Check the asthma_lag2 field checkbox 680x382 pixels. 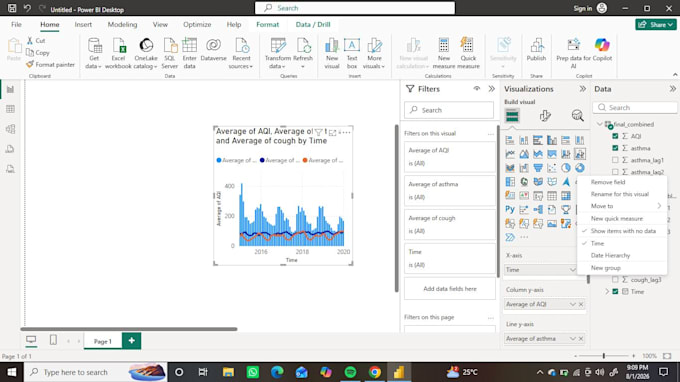tap(615, 172)
